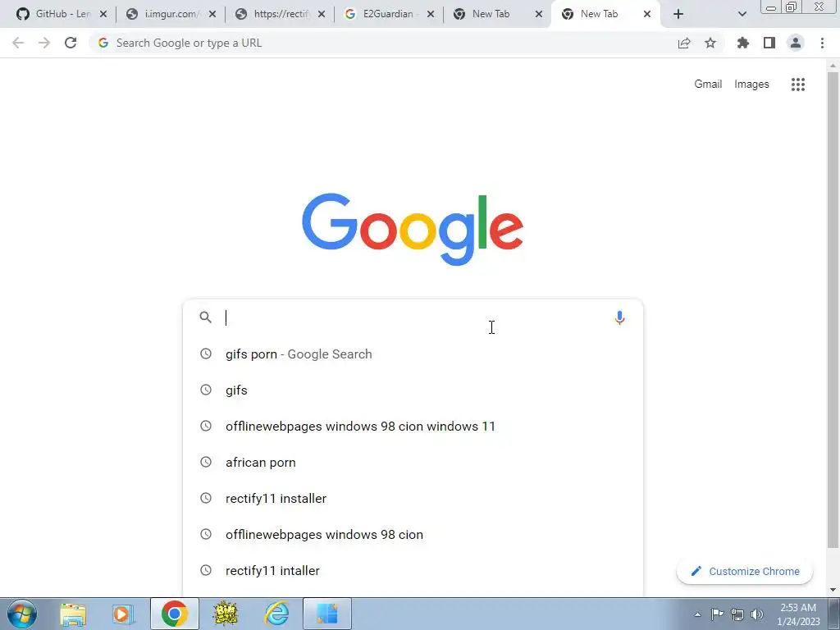Expand the tab search chevron

742,14
